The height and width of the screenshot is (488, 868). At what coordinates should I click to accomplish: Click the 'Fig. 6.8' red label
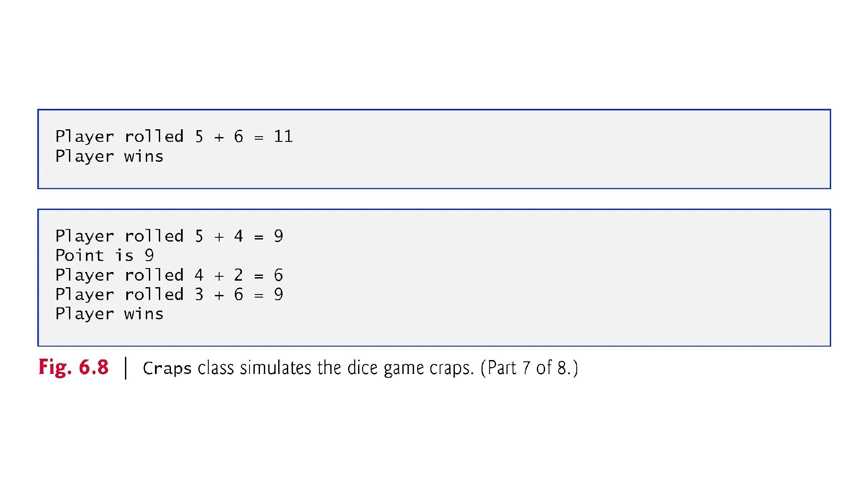tap(73, 367)
